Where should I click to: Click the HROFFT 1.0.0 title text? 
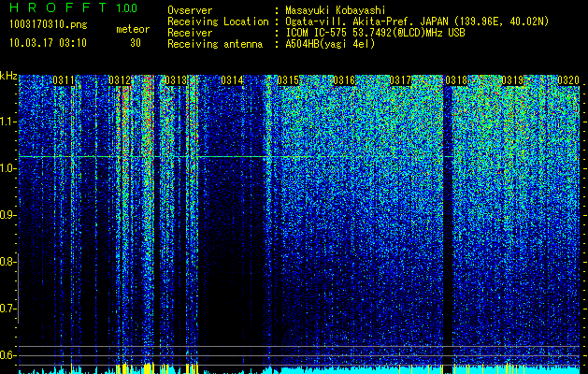(74, 7)
